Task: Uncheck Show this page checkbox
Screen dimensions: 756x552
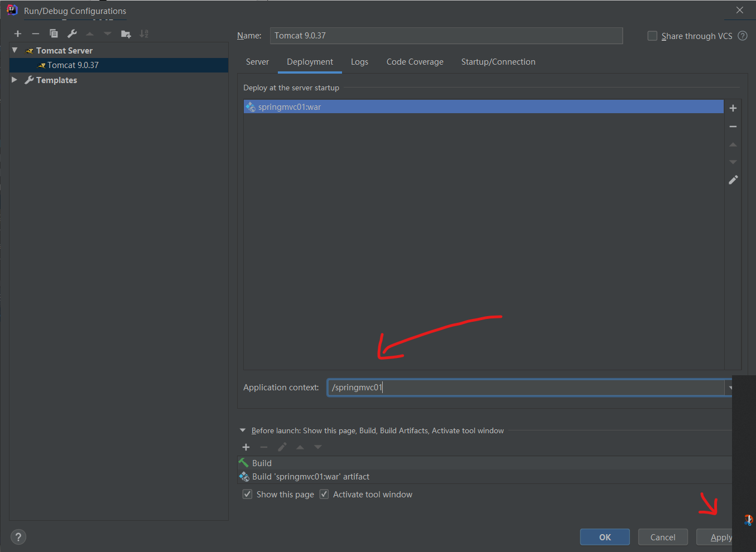Action: pos(247,495)
